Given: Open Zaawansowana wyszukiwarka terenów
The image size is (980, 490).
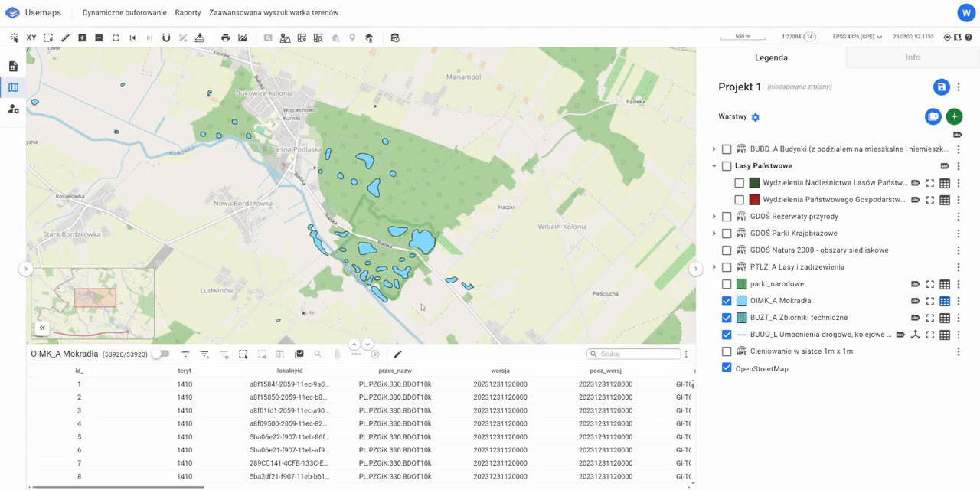Looking at the screenshot, I should click(x=273, y=13).
